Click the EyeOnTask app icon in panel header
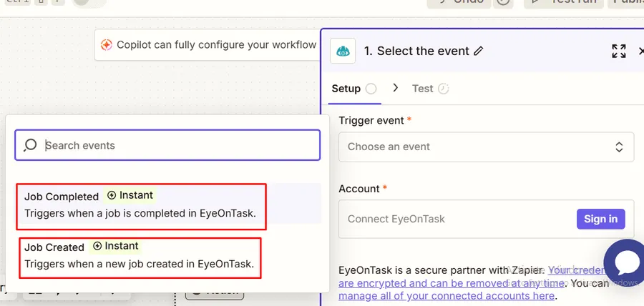The height and width of the screenshot is (306, 644). click(x=343, y=51)
